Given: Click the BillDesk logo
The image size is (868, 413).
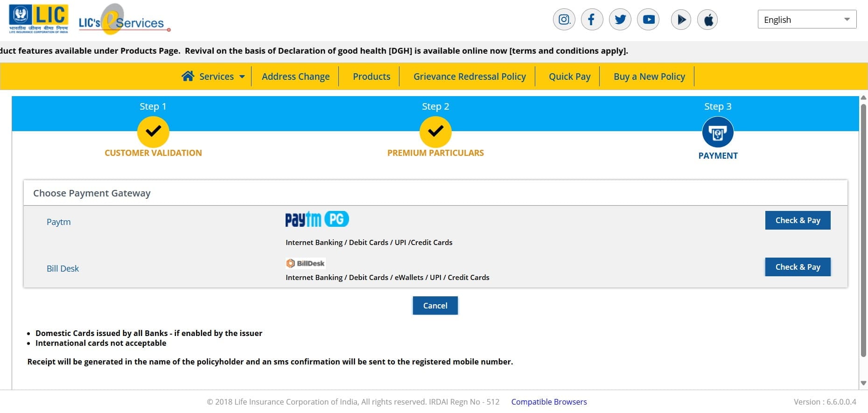Looking at the screenshot, I should [306, 263].
